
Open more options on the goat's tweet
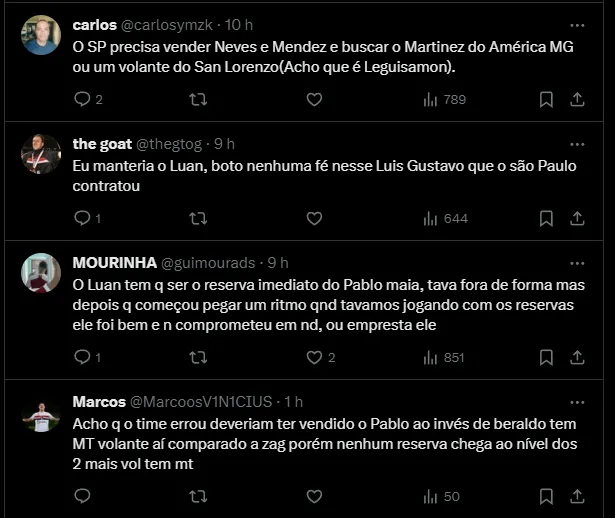[x=577, y=143]
